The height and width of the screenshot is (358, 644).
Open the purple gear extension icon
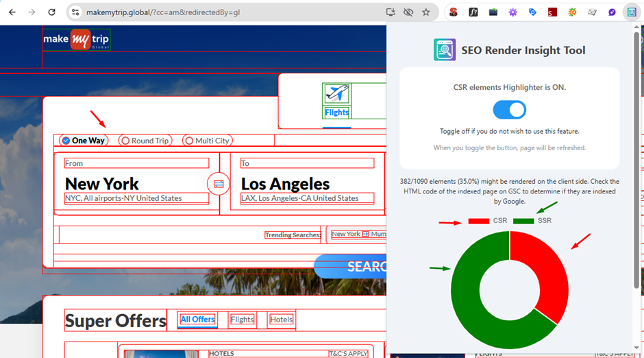pos(512,12)
